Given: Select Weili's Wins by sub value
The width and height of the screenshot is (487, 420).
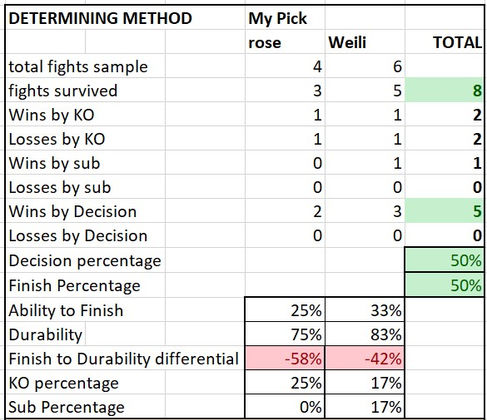Looking at the screenshot, I should point(365,163).
